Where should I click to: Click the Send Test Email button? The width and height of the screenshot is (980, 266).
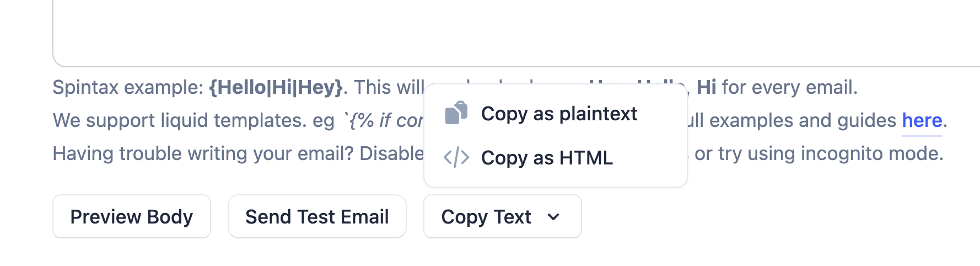click(317, 217)
